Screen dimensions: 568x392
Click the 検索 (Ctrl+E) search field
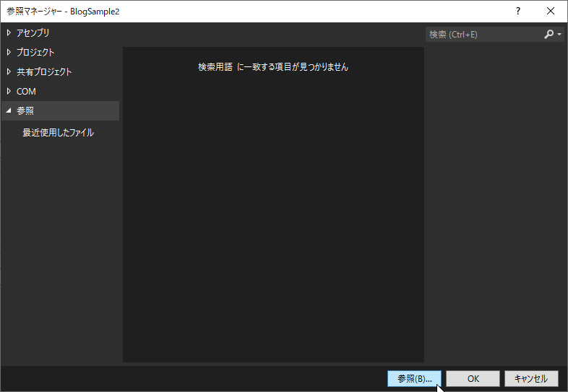tap(483, 34)
